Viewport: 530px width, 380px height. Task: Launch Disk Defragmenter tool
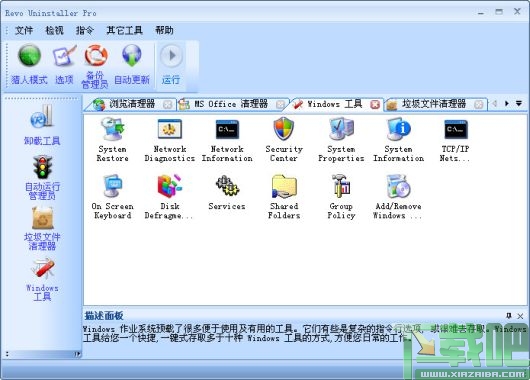(x=169, y=197)
